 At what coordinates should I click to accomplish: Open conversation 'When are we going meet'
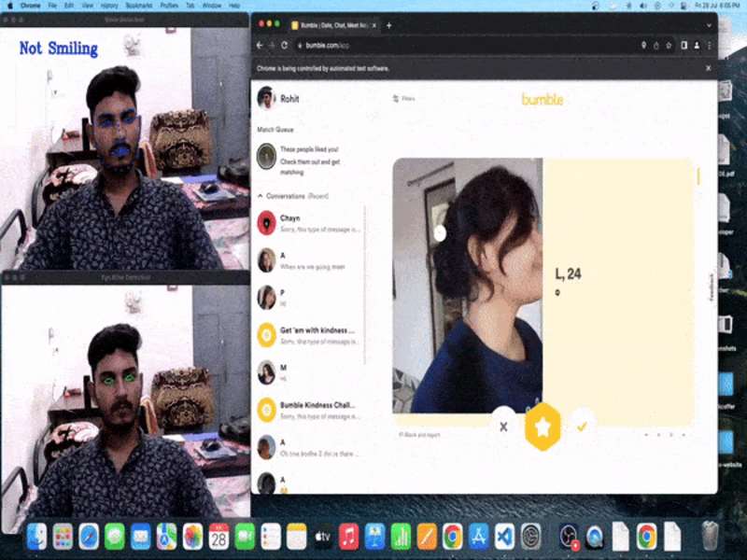310,261
